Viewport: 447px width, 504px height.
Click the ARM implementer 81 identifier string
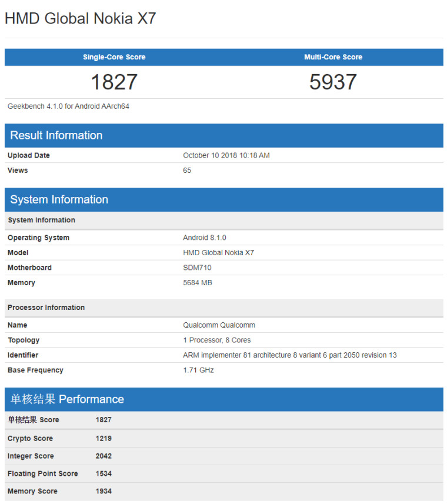[x=290, y=355]
